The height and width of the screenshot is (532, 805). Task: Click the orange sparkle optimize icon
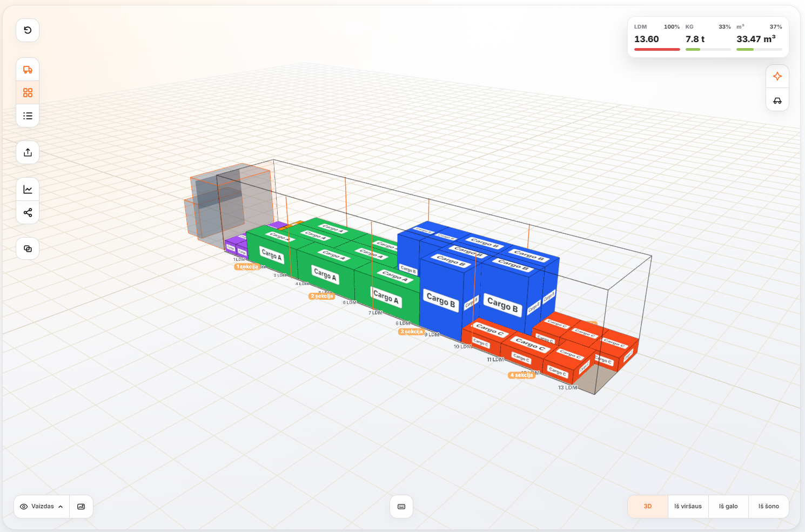click(x=777, y=76)
